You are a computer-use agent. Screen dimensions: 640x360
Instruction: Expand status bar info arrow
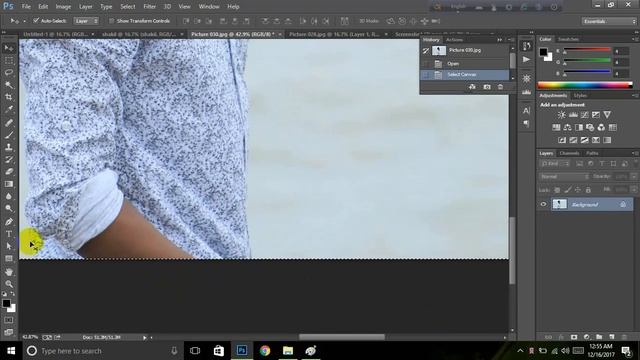tap(144, 338)
